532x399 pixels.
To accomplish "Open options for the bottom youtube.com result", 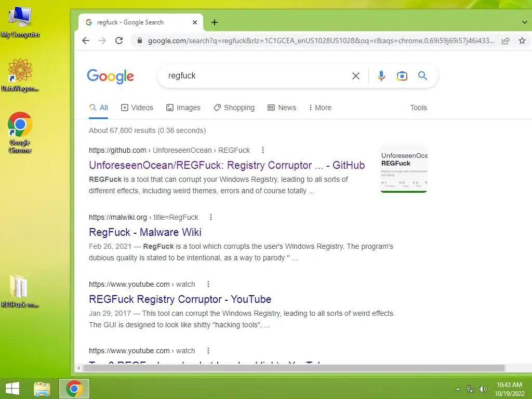I will click(x=208, y=351).
